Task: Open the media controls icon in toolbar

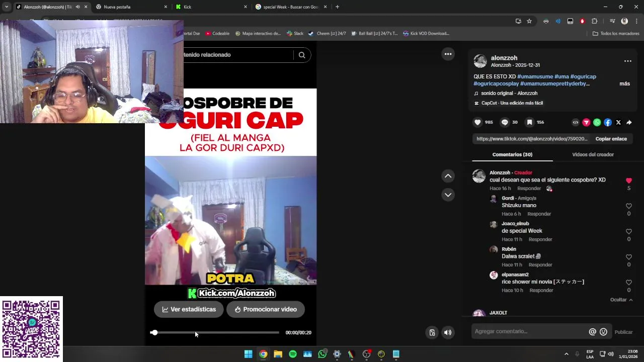Action: [x=612, y=21]
